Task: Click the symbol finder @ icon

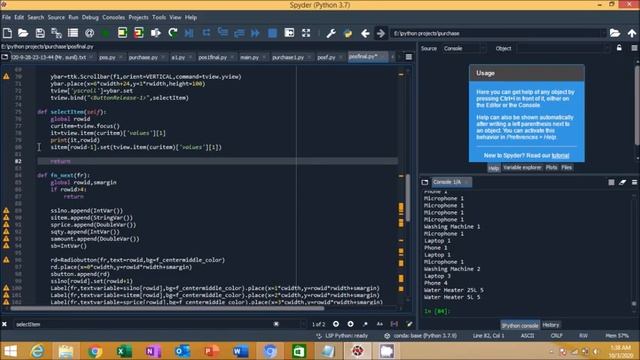Action: 89,33
